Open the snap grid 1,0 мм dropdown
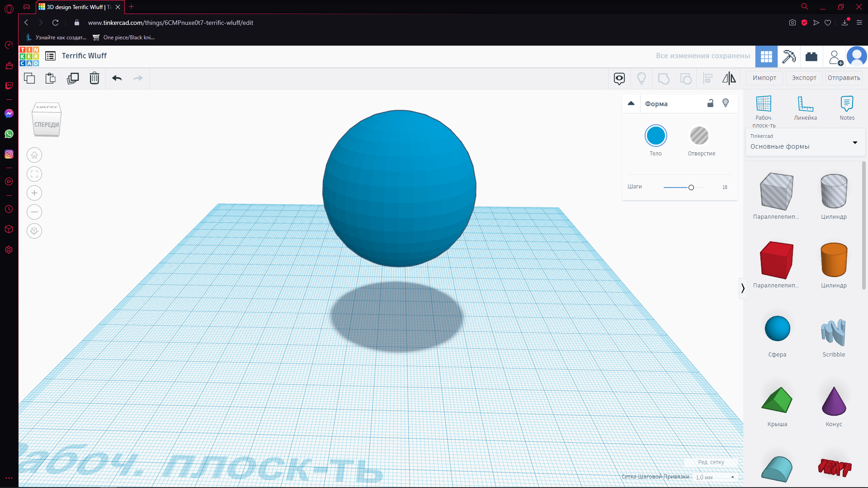 tap(715, 477)
